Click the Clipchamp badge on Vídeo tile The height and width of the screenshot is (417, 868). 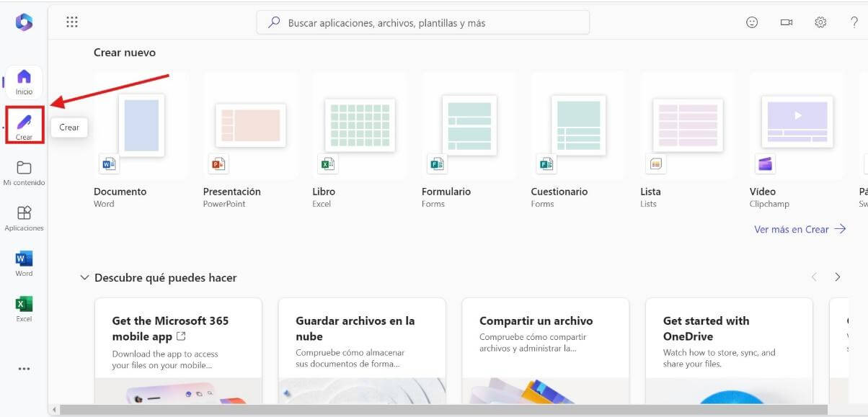pyautogui.click(x=765, y=163)
